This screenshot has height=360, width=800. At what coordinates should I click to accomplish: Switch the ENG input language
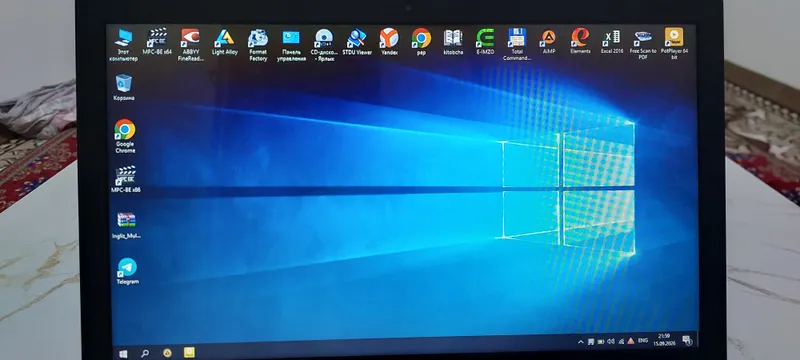click(x=643, y=341)
